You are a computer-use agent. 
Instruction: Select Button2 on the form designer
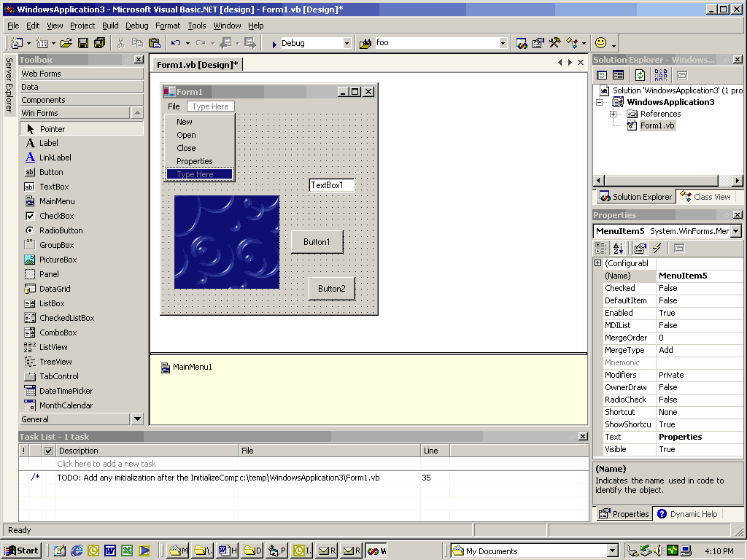coord(332,289)
